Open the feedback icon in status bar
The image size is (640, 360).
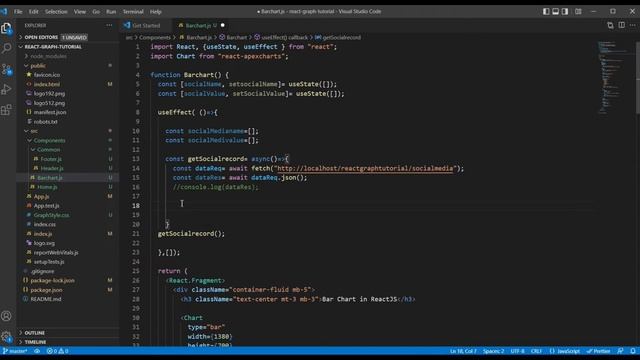621,351
